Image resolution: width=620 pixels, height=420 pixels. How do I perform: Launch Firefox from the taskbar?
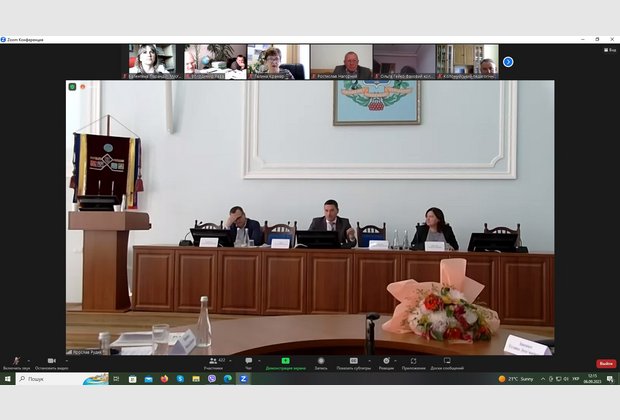tap(164, 379)
